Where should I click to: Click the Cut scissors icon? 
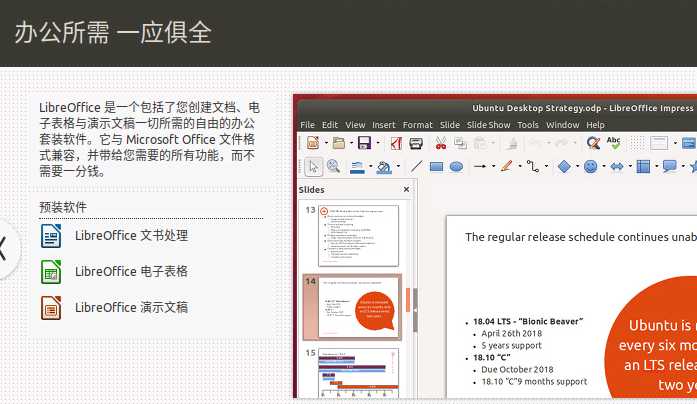[441, 143]
